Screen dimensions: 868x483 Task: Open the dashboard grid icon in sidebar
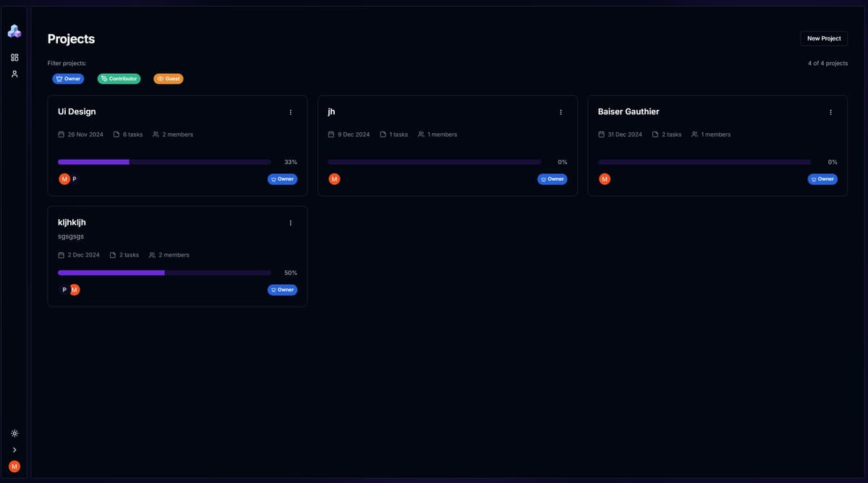coord(14,57)
